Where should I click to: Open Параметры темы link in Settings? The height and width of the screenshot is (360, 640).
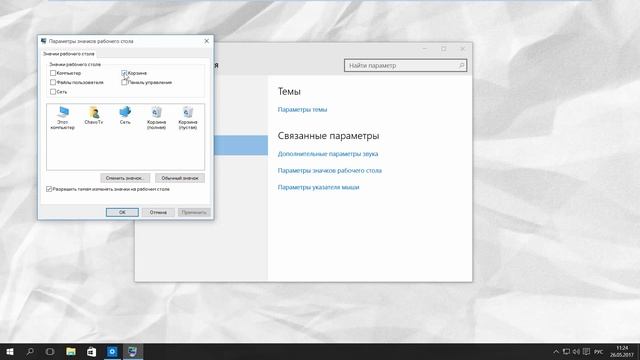[x=302, y=109]
